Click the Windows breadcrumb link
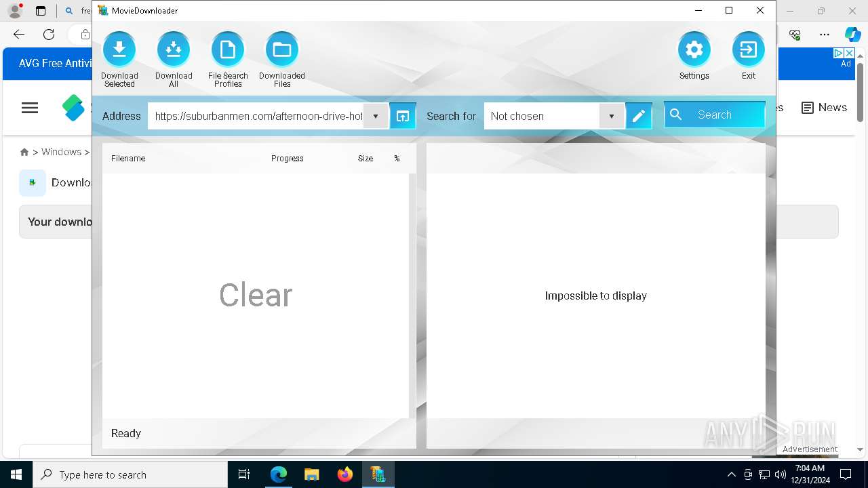This screenshot has width=868, height=488. click(x=61, y=152)
